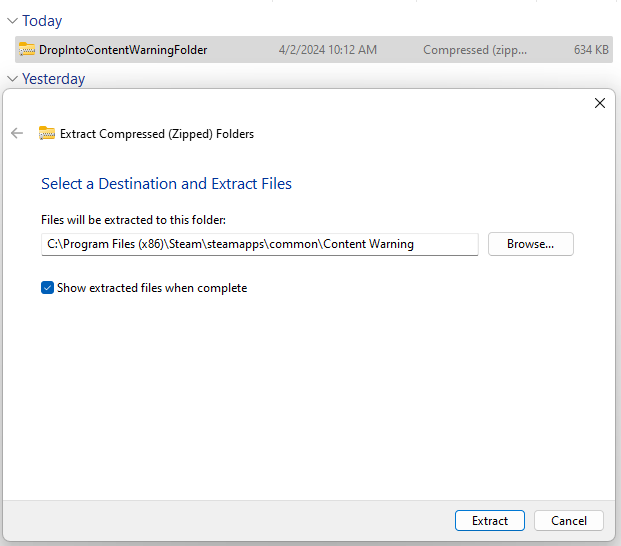Select the Yesterday group header text
The image size is (621, 546).
click(53, 79)
